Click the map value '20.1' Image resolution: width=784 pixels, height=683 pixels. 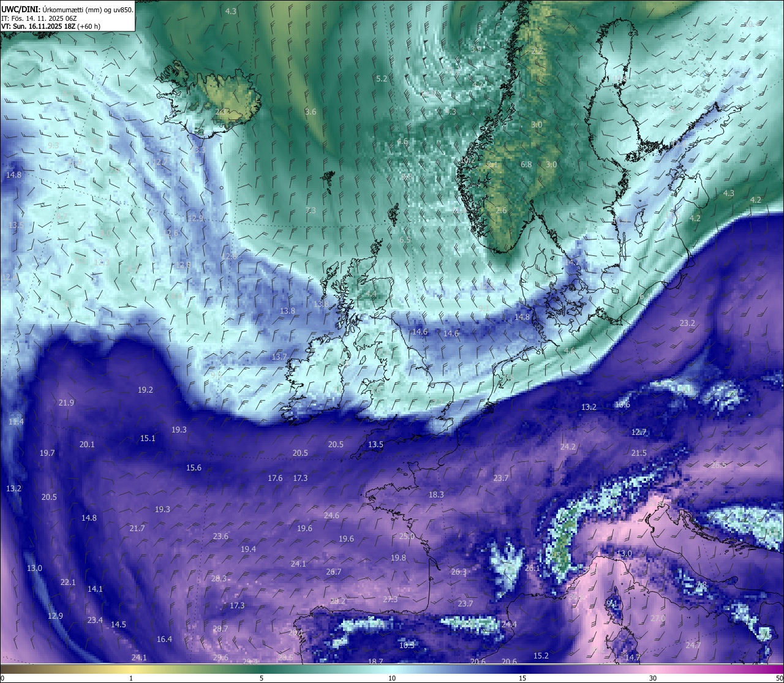click(x=87, y=444)
